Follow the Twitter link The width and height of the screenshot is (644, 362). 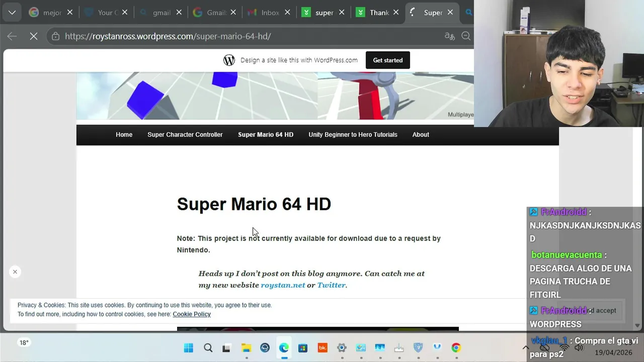(x=331, y=285)
